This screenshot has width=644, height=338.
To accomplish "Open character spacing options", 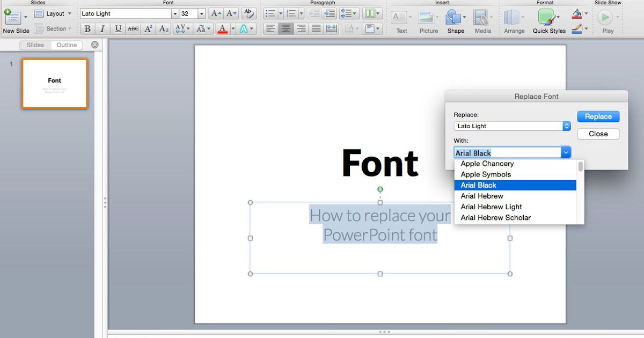I will (x=182, y=29).
